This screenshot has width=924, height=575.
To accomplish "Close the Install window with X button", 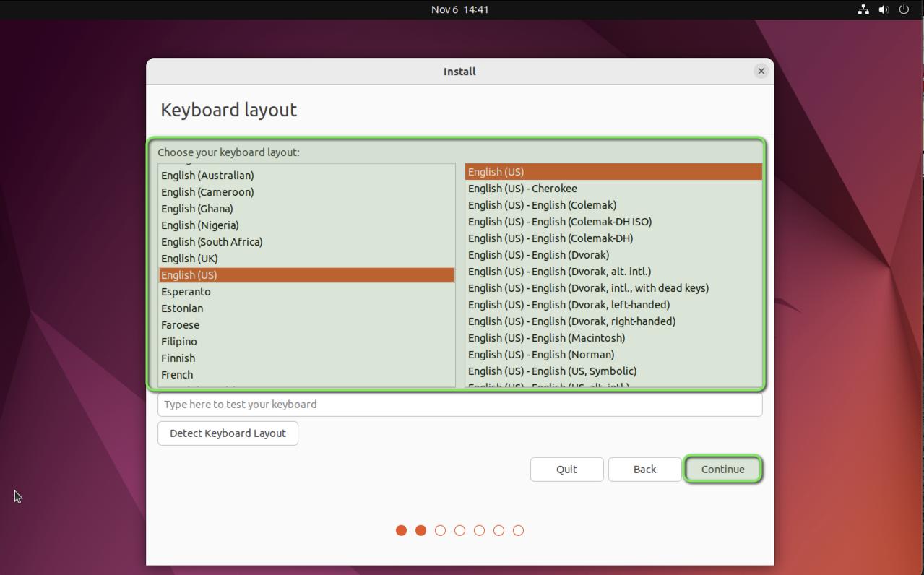I will (x=761, y=71).
